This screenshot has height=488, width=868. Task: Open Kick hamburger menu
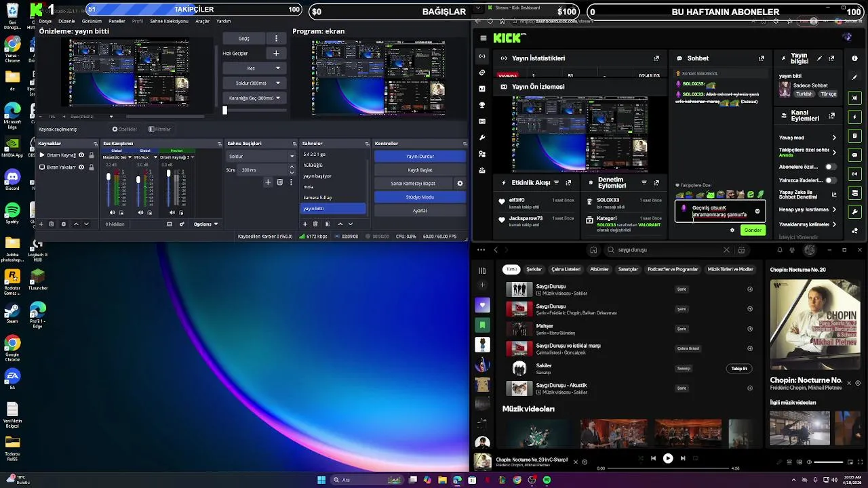click(x=483, y=38)
